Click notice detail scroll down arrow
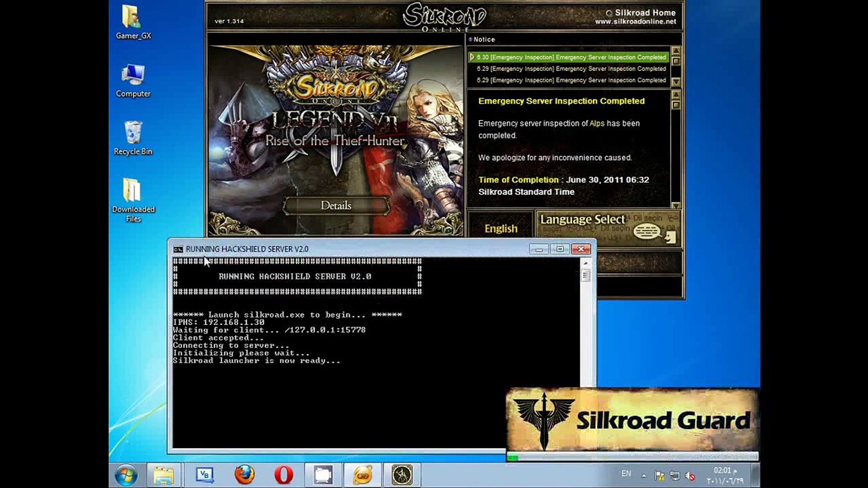 click(676, 205)
